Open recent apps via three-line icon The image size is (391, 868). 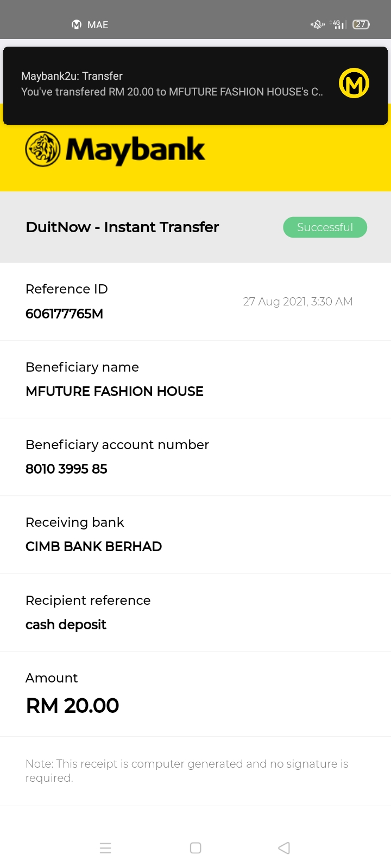coord(105,848)
